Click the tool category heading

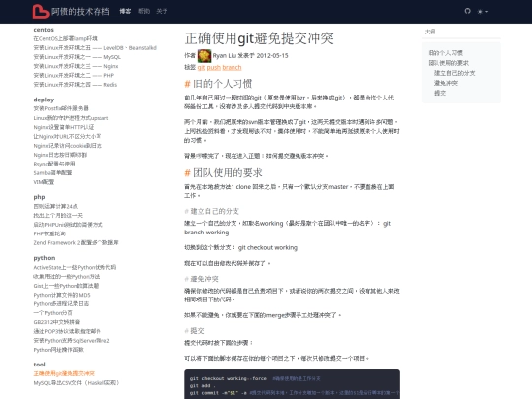click(39, 365)
